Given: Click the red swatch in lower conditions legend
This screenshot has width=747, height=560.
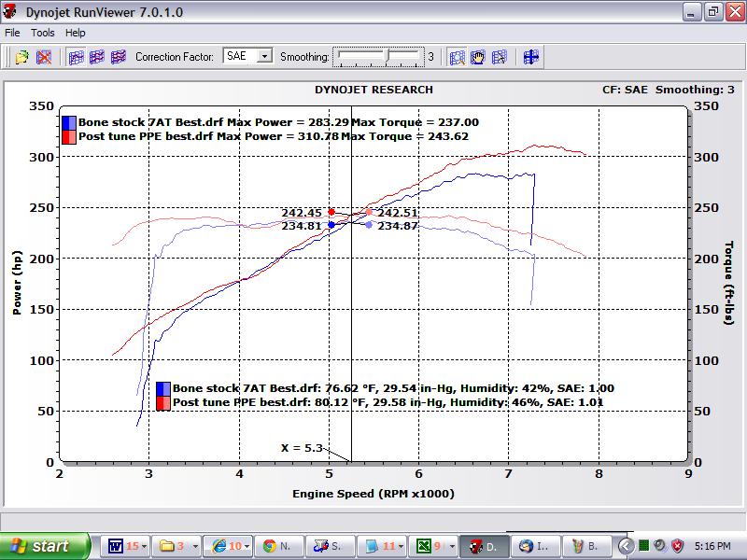Looking at the screenshot, I should [x=163, y=403].
